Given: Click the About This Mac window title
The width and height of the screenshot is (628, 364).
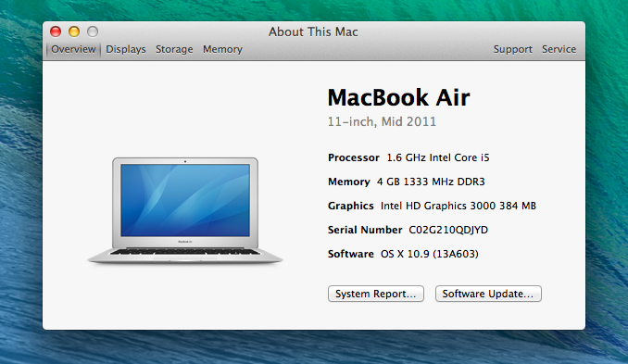Looking at the screenshot, I should click(313, 31).
